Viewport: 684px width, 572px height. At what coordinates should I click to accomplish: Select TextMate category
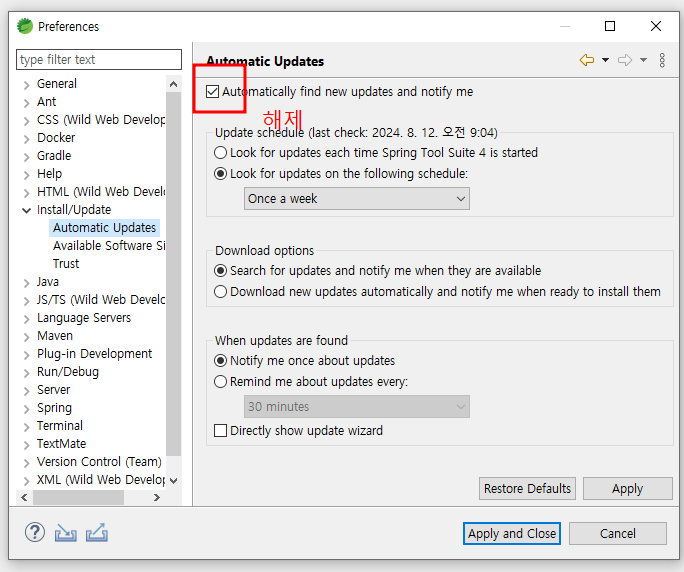[62, 444]
